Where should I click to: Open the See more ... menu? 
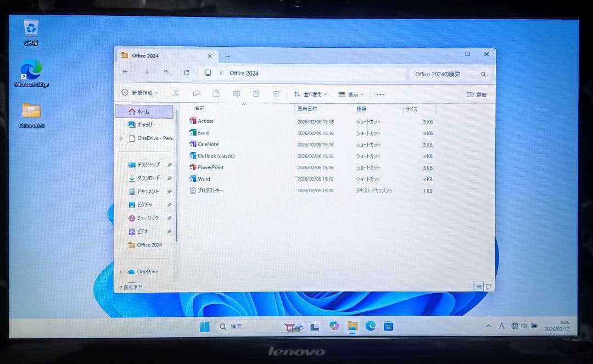click(x=380, y=94)
